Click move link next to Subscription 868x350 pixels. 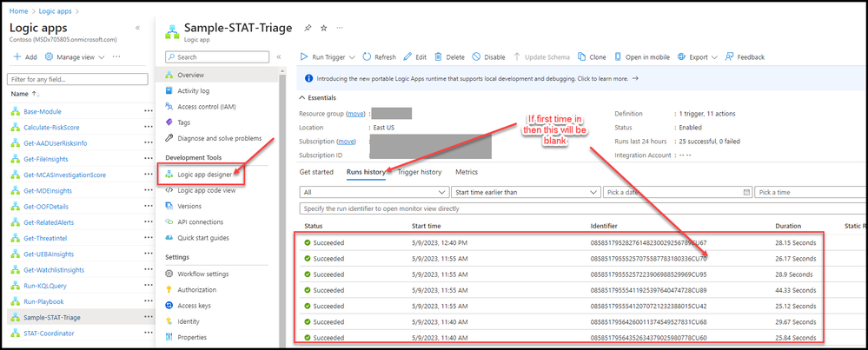(346, 141)
